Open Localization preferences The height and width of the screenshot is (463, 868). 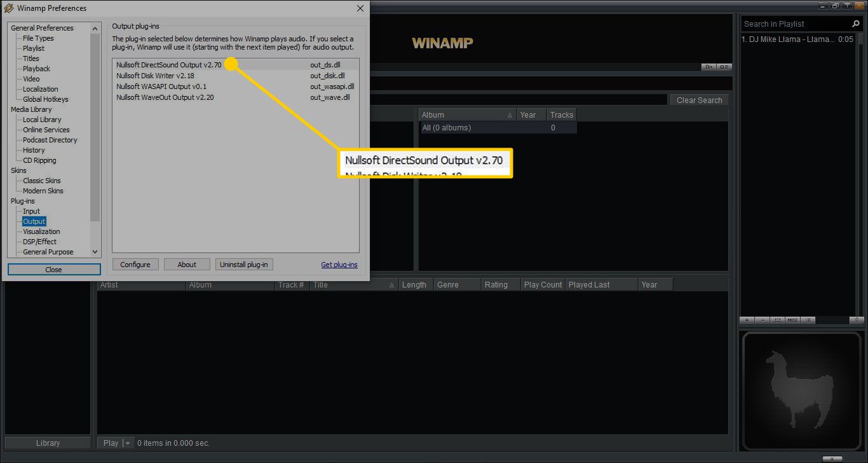pyautogui.click(x=40, y=89)
